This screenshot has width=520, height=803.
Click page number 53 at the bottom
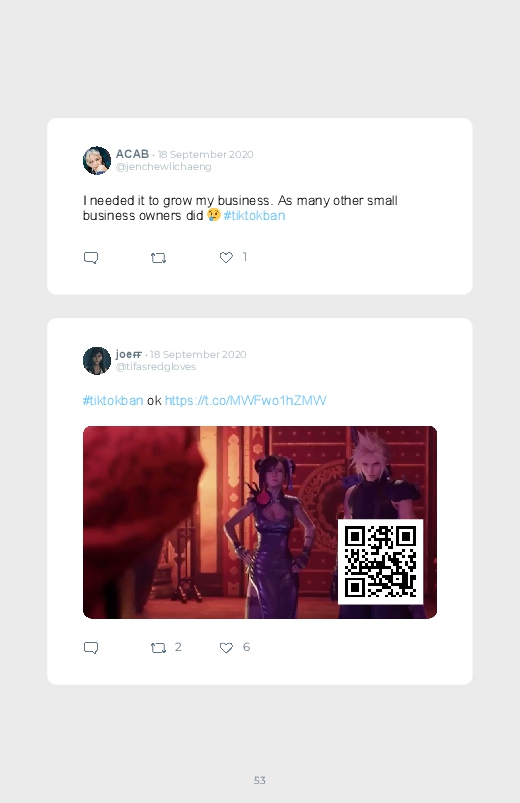(x=260, y=780)
